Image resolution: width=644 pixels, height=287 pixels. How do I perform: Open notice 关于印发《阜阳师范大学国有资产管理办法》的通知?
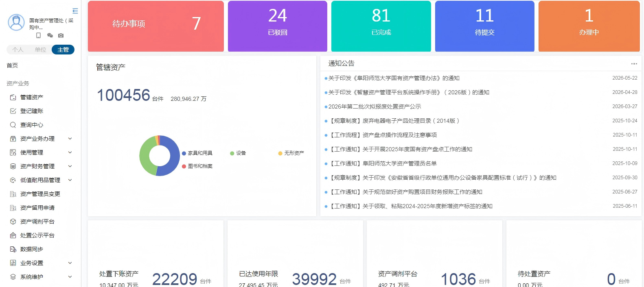[394, 78]
